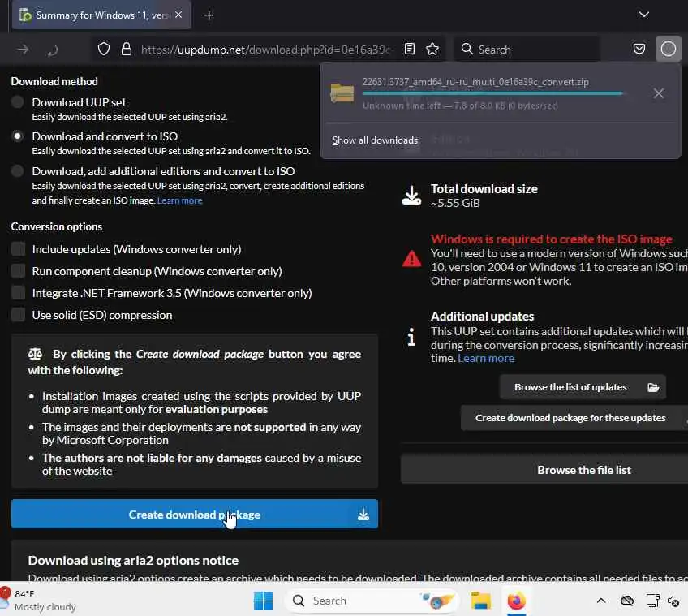Viewport: 688px width, 616px height.
Task: Show hidden tray icons chevron
Action: coord(601,601)
